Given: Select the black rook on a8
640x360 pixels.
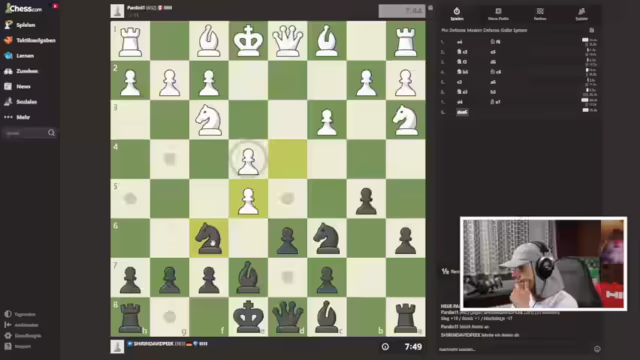Looking at the screenshot, I should point(406,317).
